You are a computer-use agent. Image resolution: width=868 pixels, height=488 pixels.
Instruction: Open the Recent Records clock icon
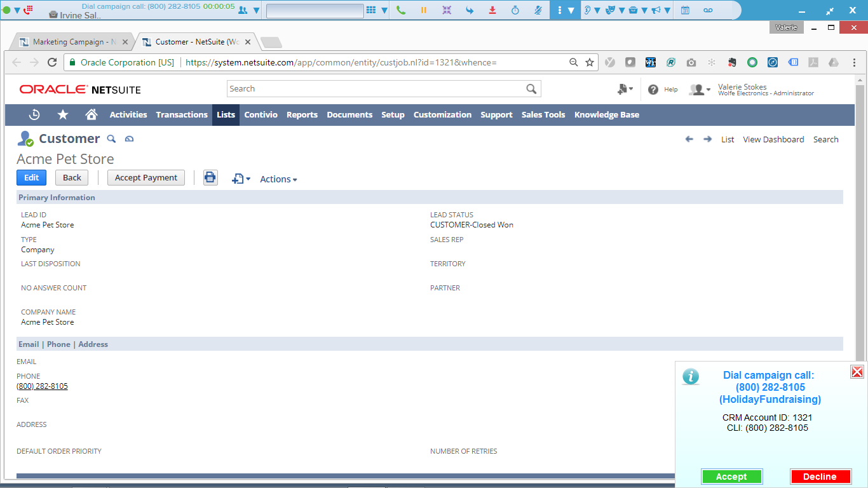(34, 114)
